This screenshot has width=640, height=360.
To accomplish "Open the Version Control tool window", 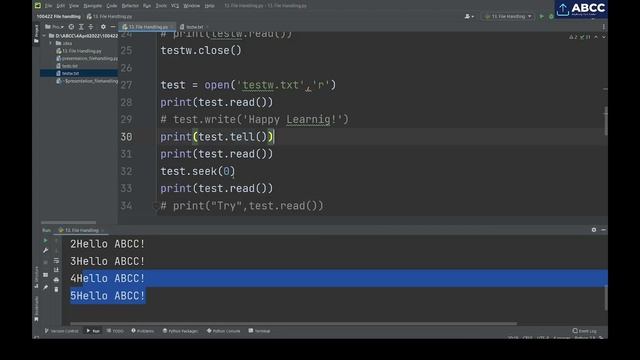I will [x=62, y=331].
